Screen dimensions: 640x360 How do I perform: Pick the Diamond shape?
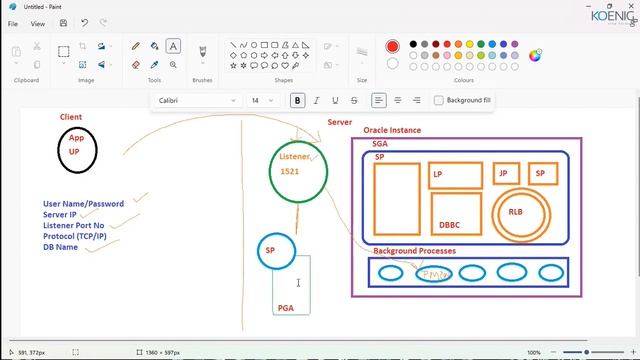(233, 55)
